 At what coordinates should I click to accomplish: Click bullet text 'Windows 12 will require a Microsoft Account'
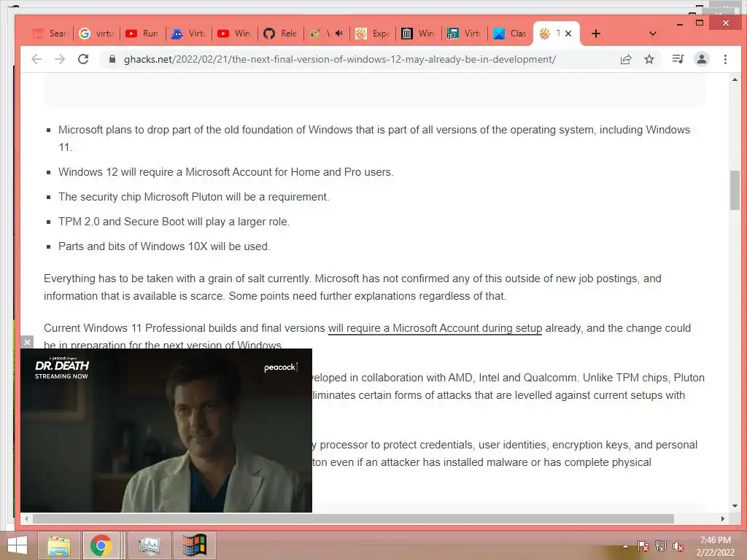(226, 172)
